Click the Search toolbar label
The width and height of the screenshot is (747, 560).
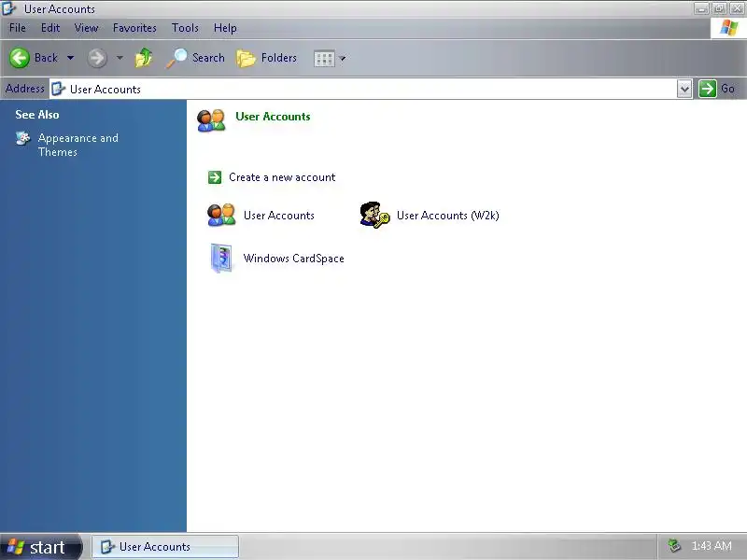click(x=208, y=58)
